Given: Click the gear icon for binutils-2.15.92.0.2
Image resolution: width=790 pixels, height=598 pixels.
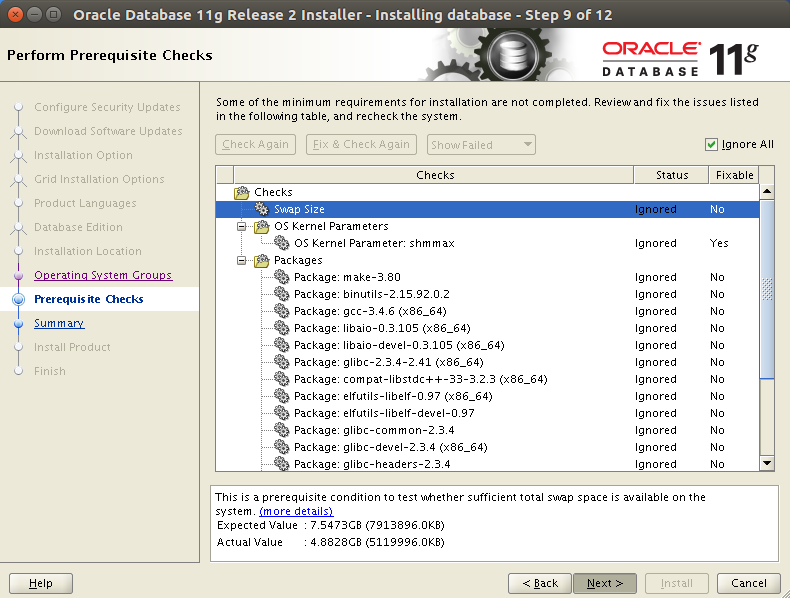Looking at the screenshot, I should point(282,294).
